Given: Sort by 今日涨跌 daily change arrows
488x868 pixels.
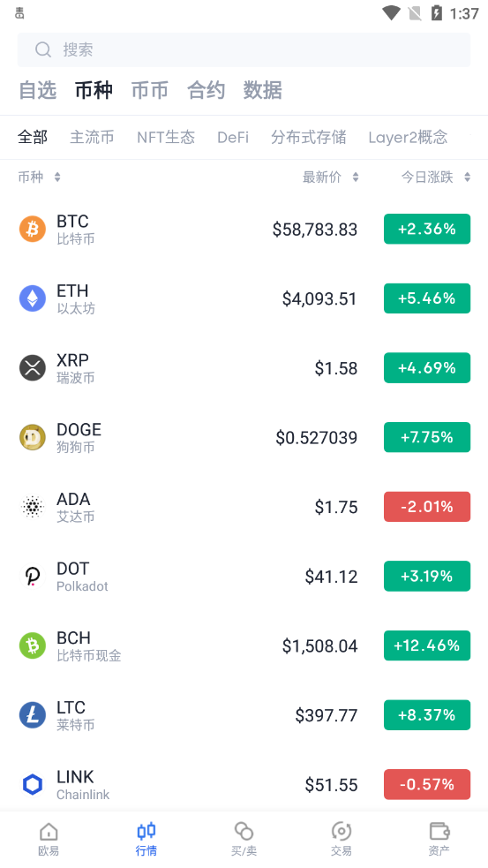Looking at the screenshot, I should click(x=468, y=177).
